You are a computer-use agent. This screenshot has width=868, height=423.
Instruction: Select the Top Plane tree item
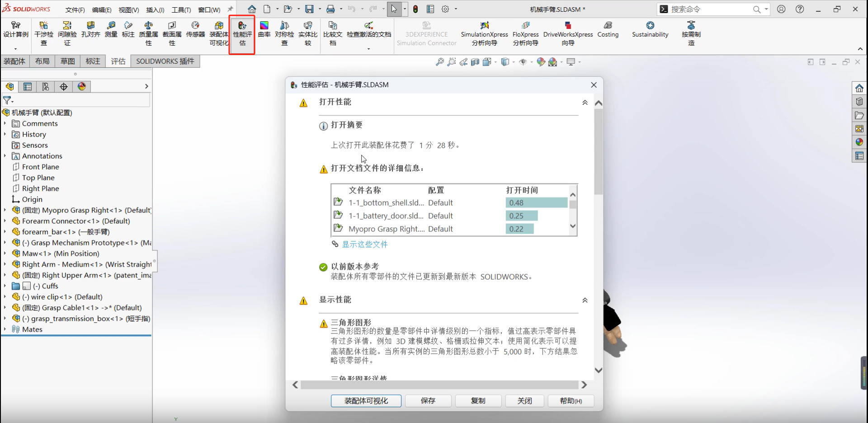coord(38,178)
